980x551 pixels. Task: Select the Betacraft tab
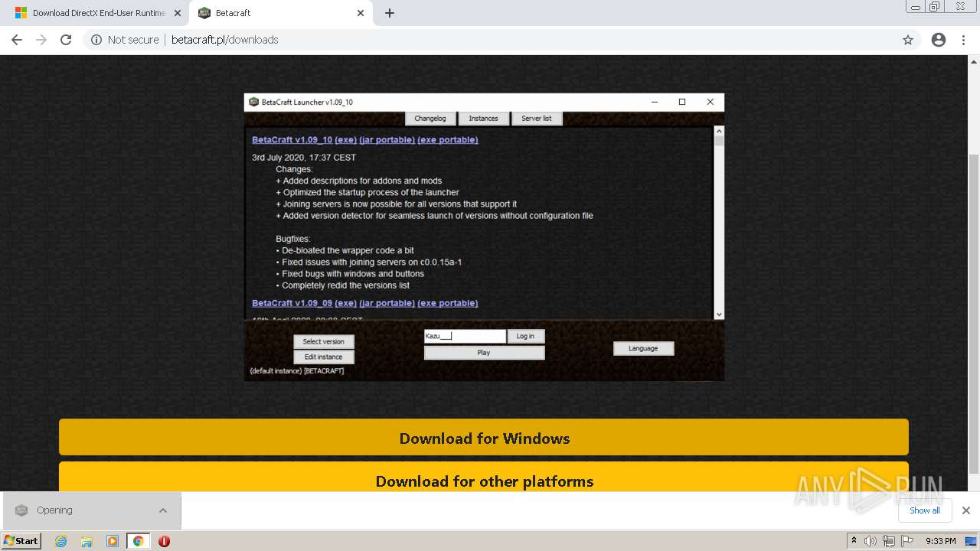click(280, 13)
